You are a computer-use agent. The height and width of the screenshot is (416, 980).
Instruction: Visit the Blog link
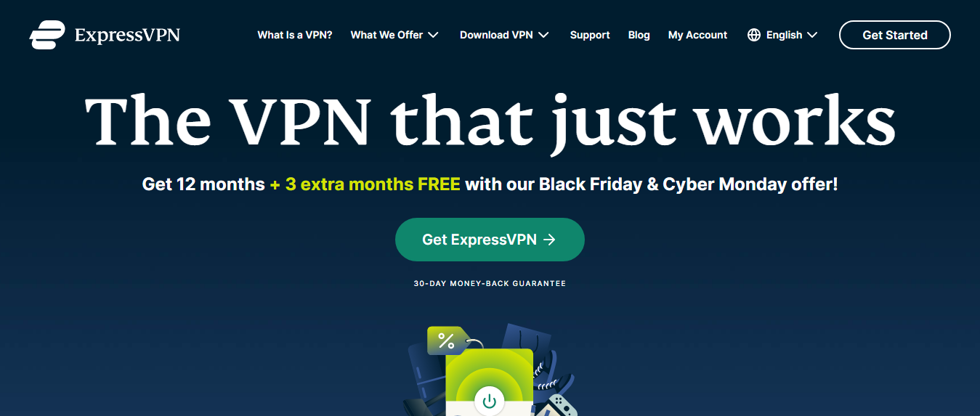[639, 35]
